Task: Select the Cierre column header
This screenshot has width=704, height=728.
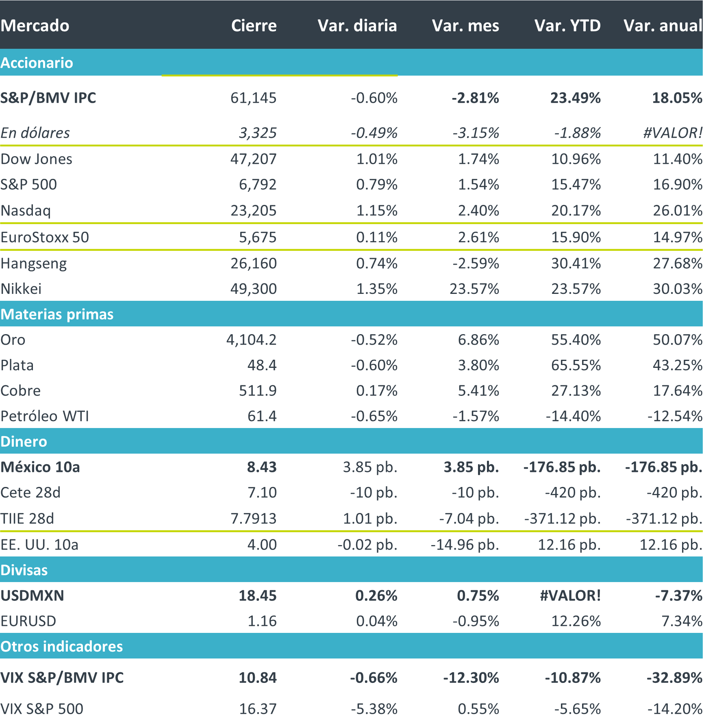Action: [x=254, y=26]
